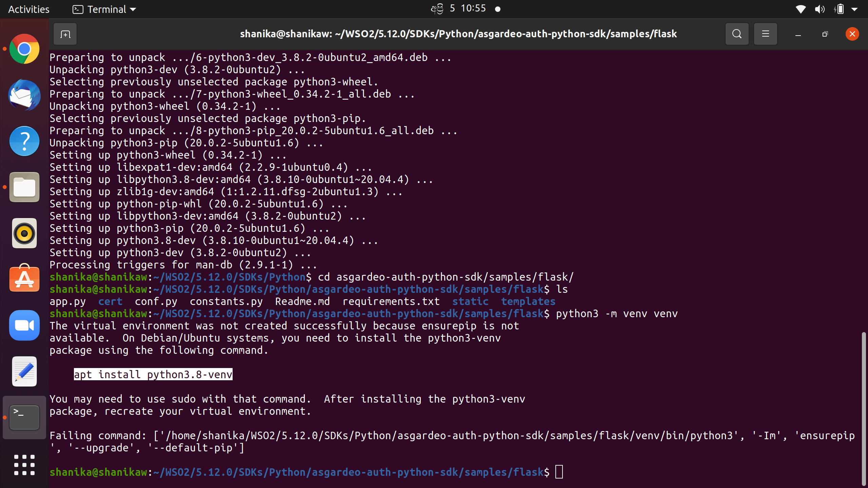Click the window title path text
The width and height of the screenshot is (868, 488).
(458, 34)
